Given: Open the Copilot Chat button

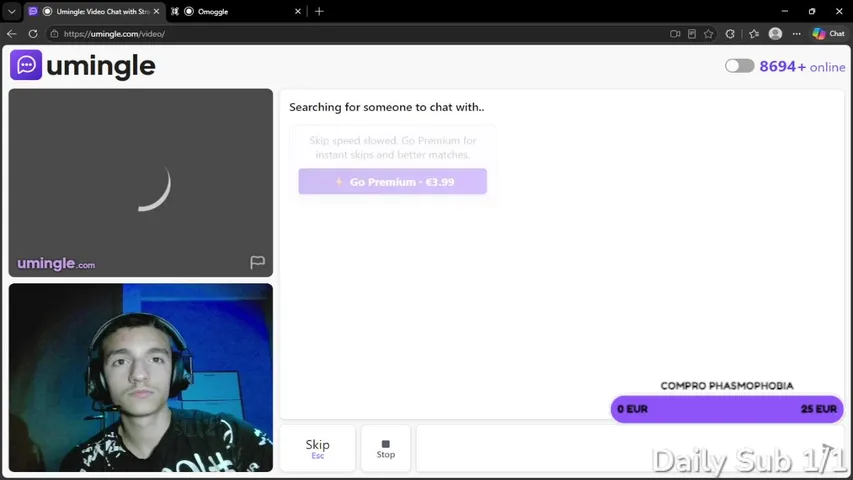Looking at the screenshot, I should (x=829, y=34).
